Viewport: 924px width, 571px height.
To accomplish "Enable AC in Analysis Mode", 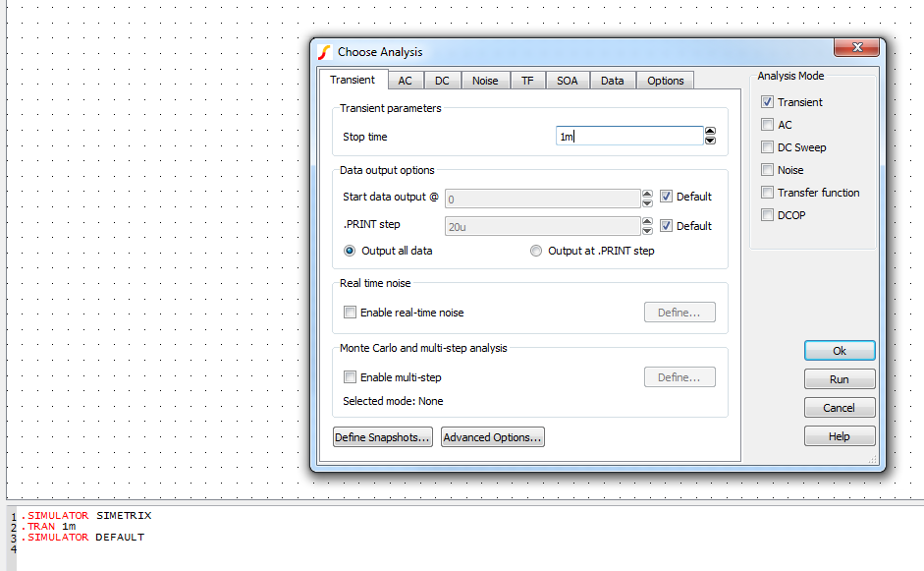I will [767, 124].
